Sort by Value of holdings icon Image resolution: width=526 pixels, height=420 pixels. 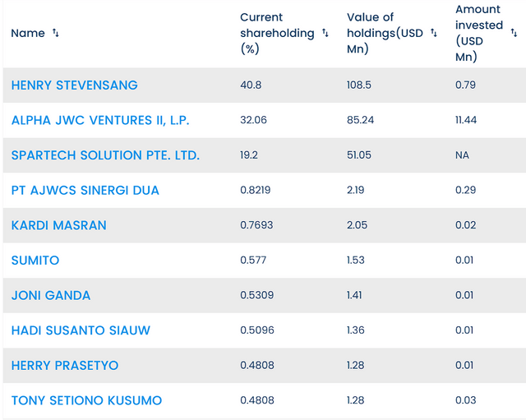click(x=434, y=34)
